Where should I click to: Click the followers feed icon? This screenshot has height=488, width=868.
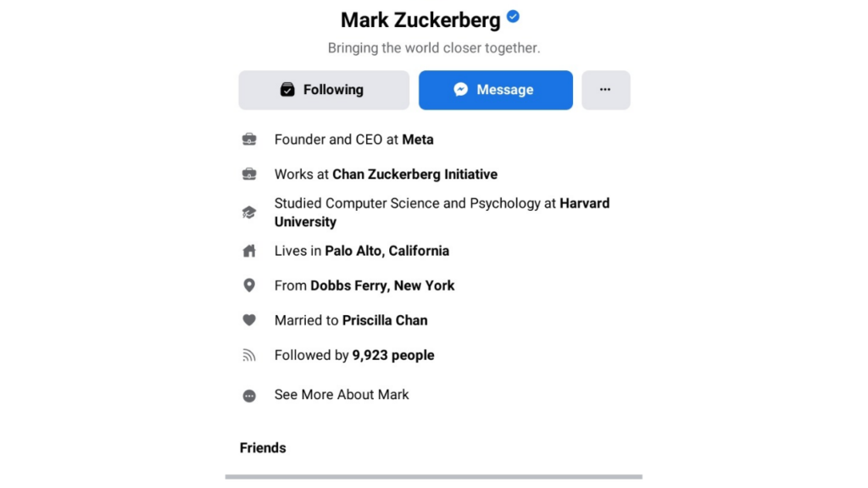[x=249, y=355]
